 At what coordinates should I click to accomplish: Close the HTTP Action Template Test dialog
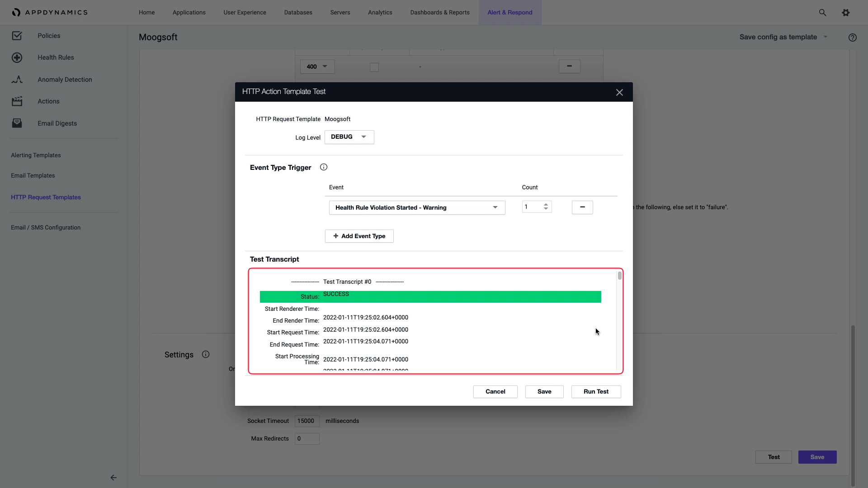tap(619, 92)
